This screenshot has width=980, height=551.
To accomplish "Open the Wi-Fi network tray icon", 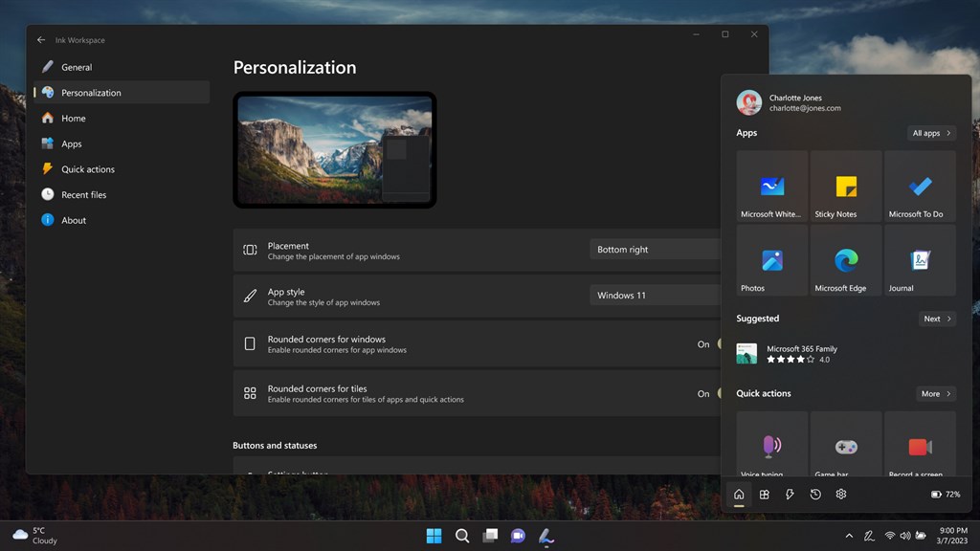I will point(889,536).
